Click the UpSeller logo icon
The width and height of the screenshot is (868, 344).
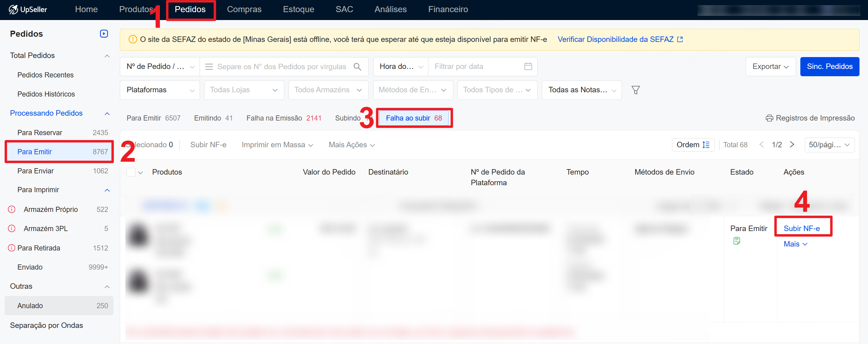(x=13, y=9)
